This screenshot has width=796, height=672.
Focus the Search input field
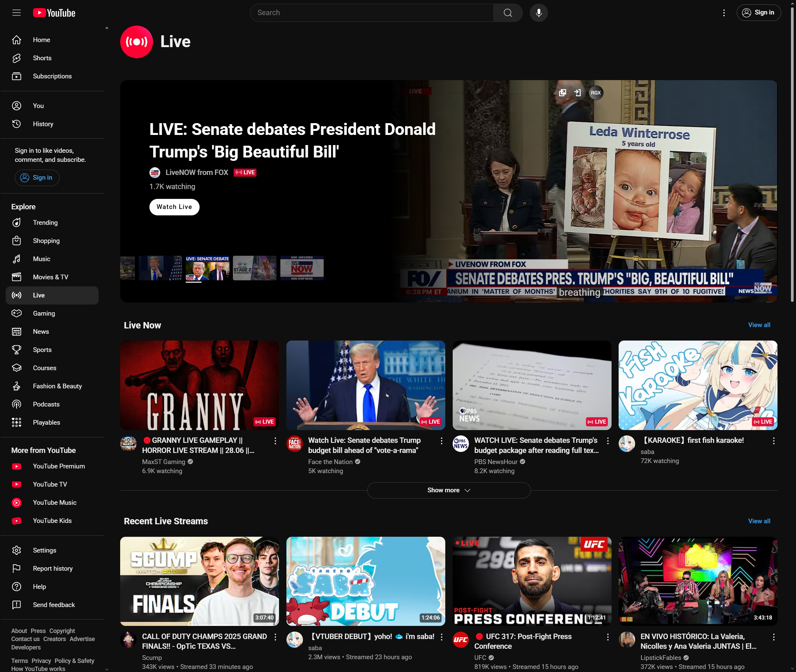click(x=372, y=12)
